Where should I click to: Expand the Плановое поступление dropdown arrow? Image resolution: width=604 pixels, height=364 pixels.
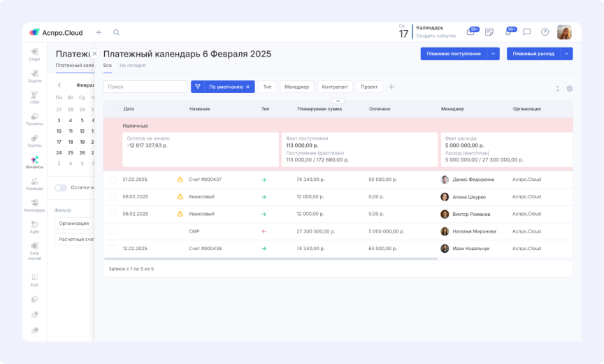tap(494, 54)
